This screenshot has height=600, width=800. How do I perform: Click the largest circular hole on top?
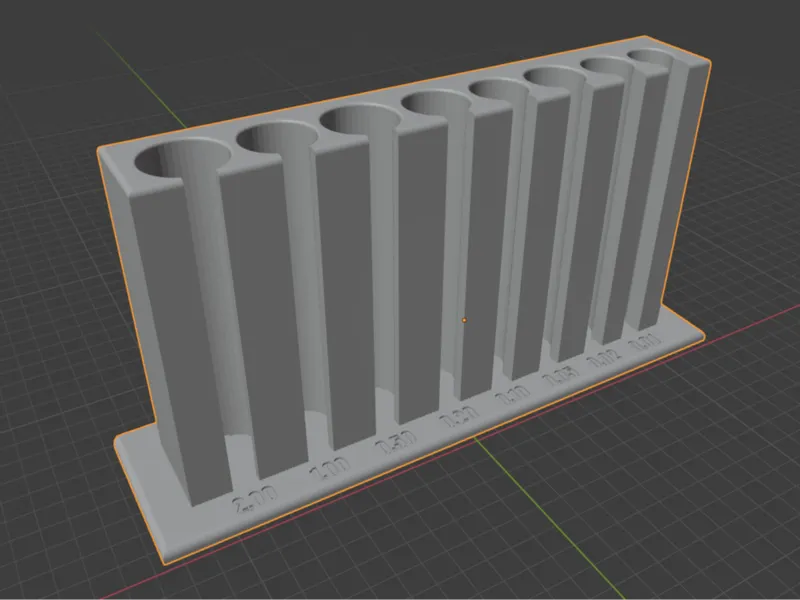(x=182, y=159)
